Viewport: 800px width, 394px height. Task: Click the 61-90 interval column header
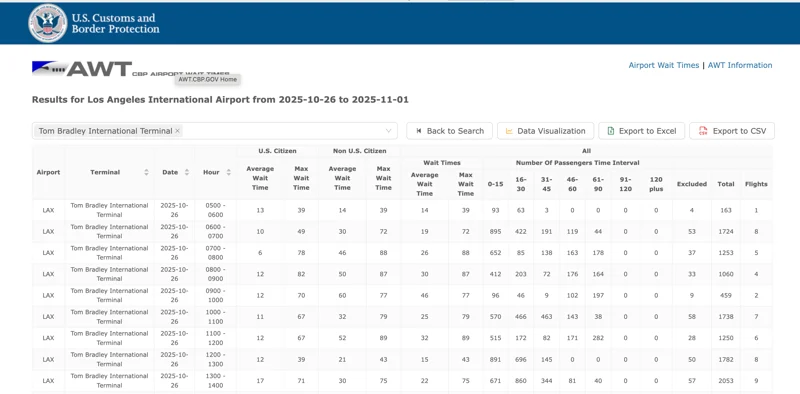pyautogui.click(x=598, y=184)
